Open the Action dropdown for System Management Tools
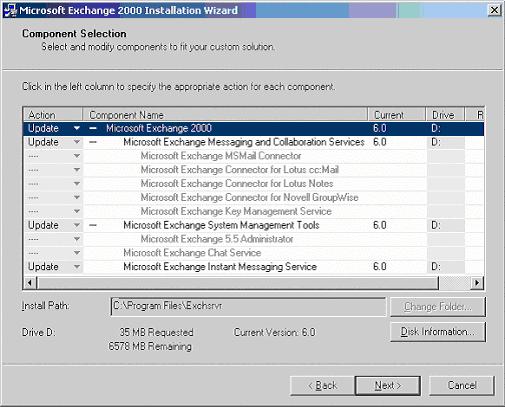 [77, 225]
